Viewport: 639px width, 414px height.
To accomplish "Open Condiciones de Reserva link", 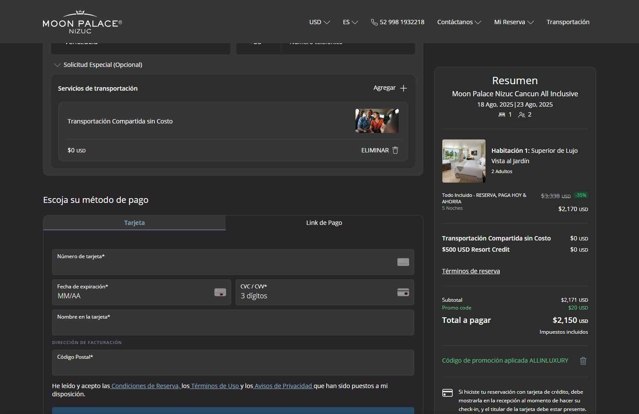I will (145, 386).
